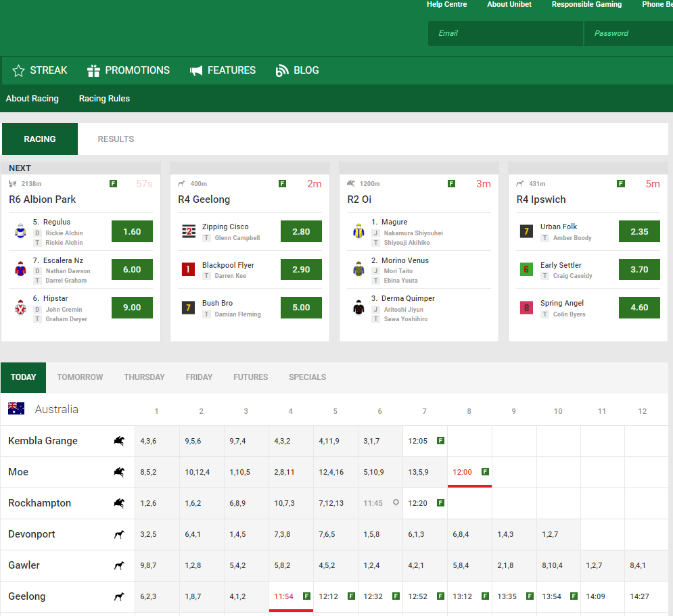Bet on Escalera Nz at 6.00
673x616 pixels.
(132, 269)
